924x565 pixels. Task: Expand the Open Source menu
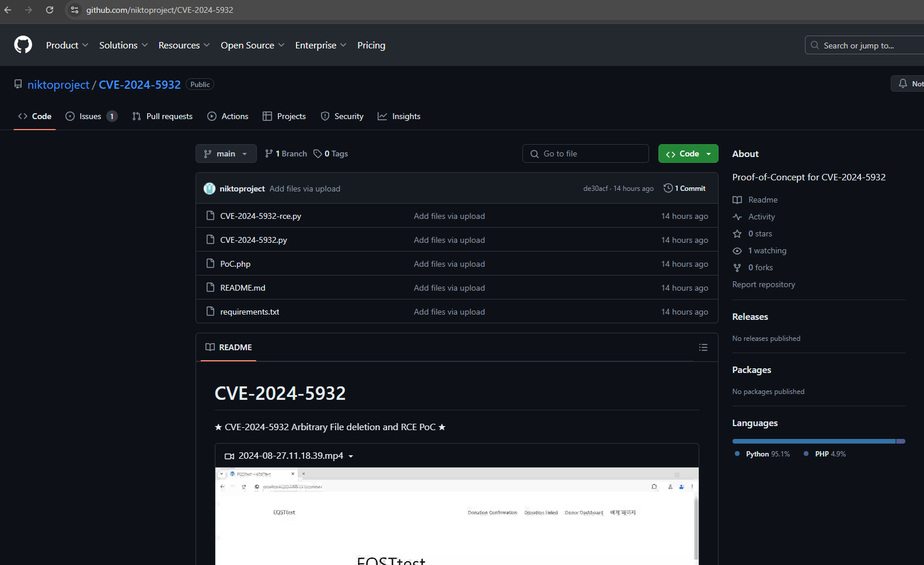coord(253,45)
